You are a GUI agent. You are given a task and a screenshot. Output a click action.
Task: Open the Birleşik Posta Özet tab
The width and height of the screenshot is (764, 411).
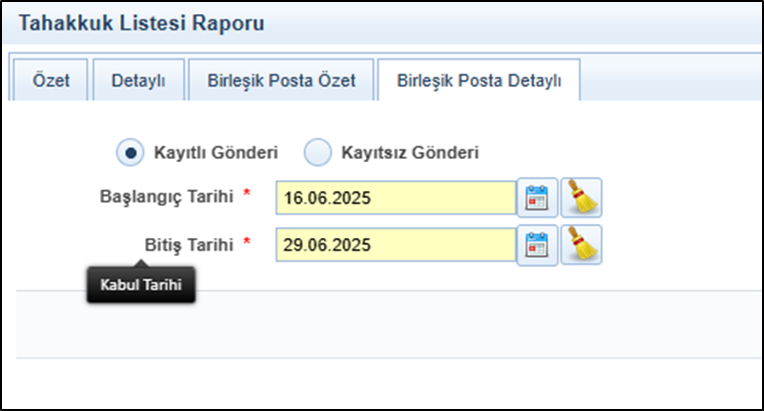tap(281, 80)
